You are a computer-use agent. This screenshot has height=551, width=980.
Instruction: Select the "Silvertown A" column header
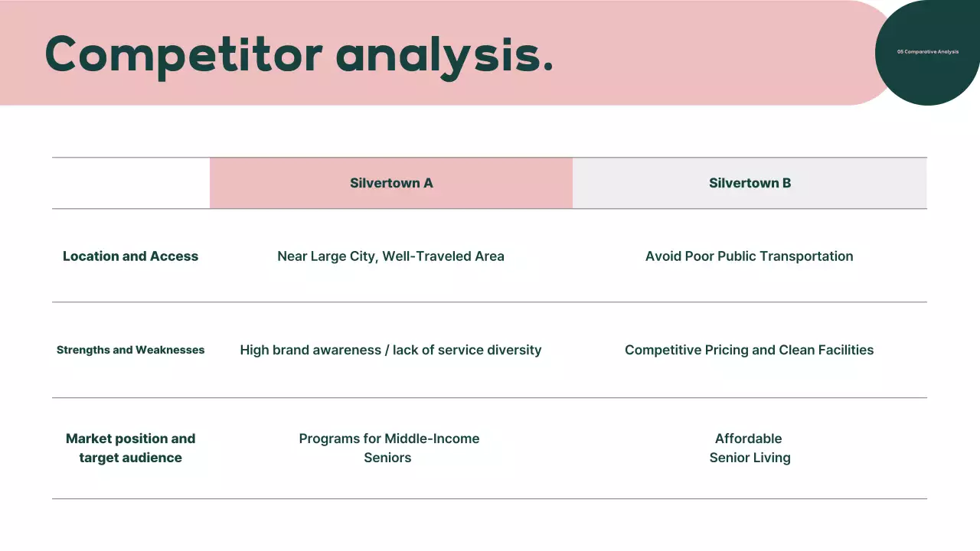tap(391, 183)
